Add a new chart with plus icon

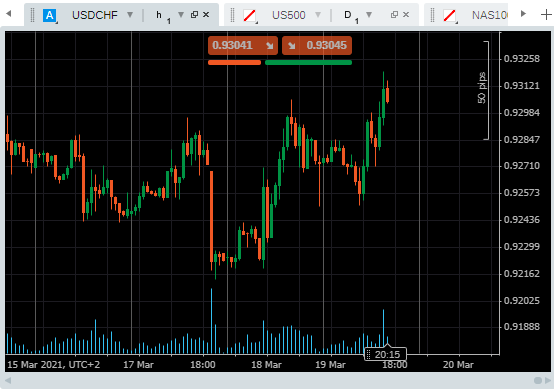(x=546, y=15)
